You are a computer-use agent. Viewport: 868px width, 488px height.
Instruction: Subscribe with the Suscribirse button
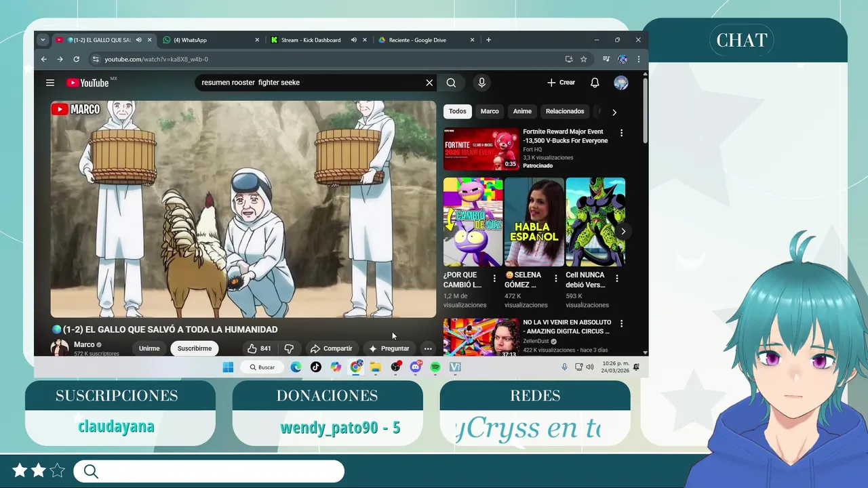(195, 348)
